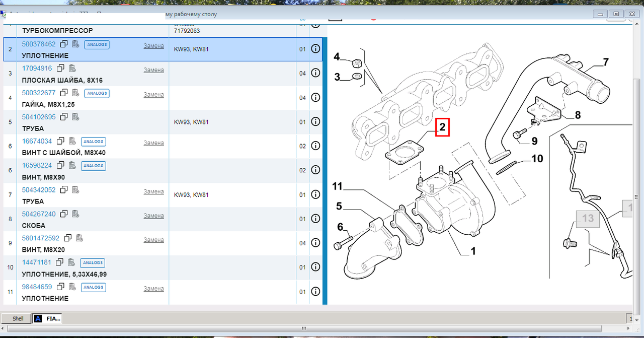Open info icon for ТУРБОКОМПРЕССОР row
Screen dimensions: 644x338
pos(315,24)
